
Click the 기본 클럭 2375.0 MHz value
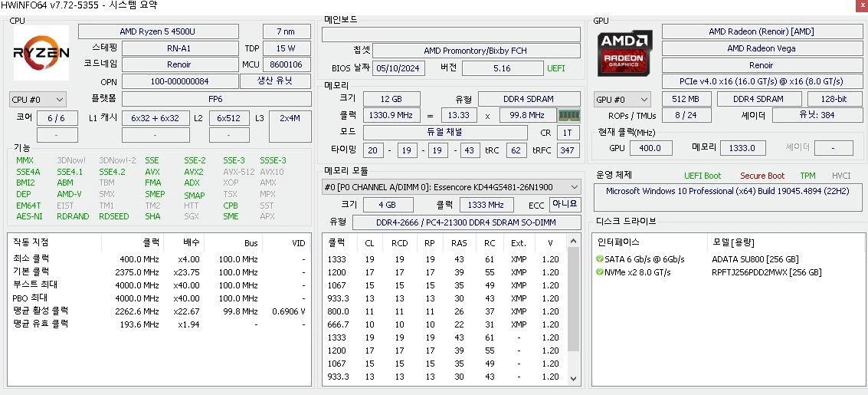coord(136,272)
